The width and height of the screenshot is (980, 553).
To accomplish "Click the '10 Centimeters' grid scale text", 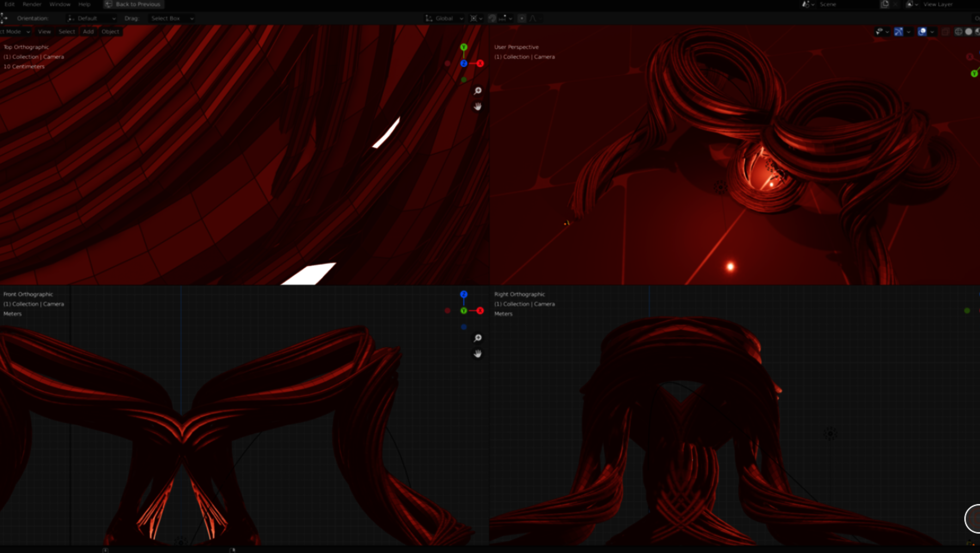I will (24, 67).
